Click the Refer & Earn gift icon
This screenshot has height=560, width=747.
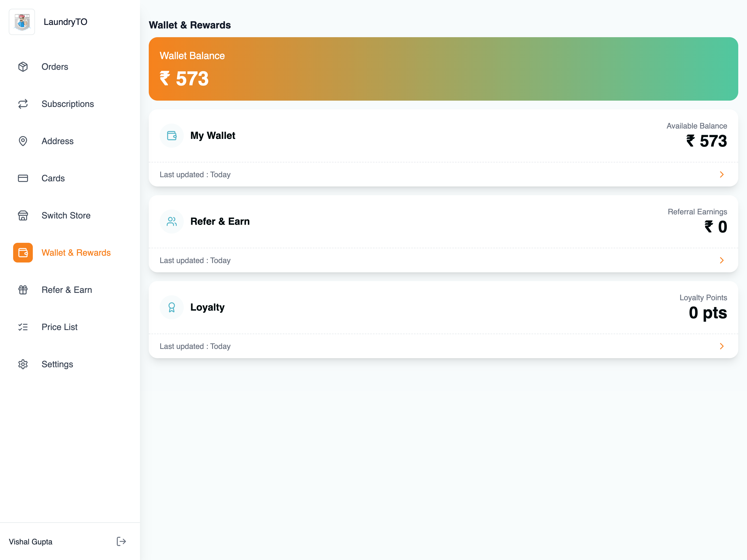click(23, 290)
